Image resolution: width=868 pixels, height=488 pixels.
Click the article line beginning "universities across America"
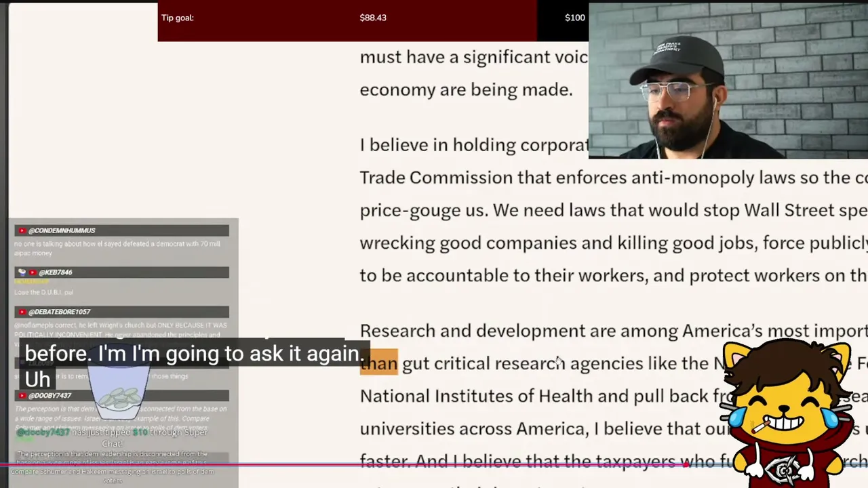pos(545,428)
